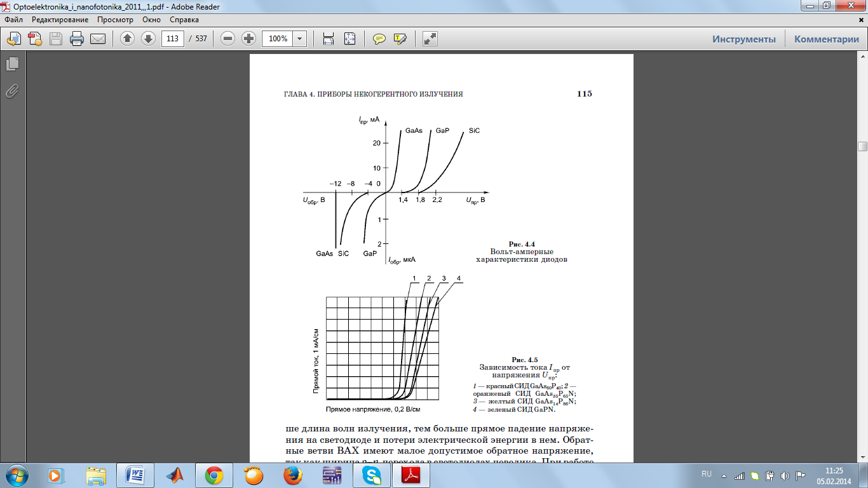Image resolution: width=868 pixels, height=488 pixels.
Task: Click the Fit Width scrolling mode icon
Action: (329, 39)
